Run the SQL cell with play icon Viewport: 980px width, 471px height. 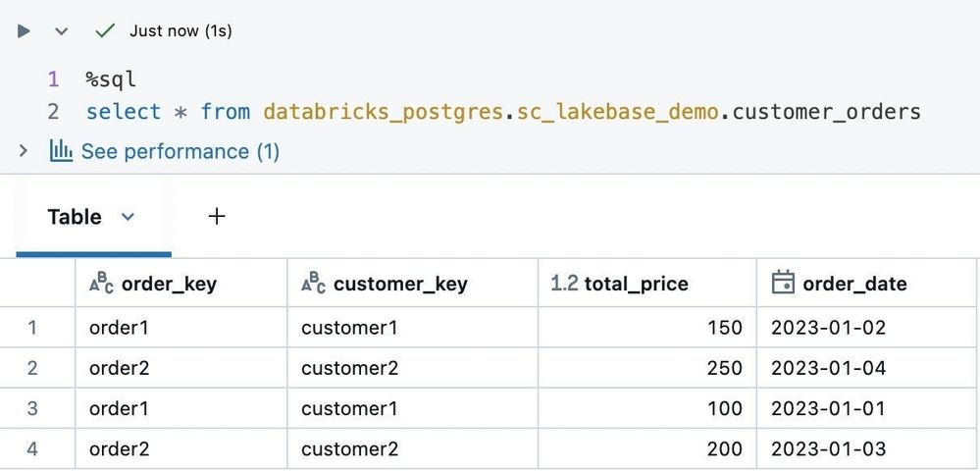(x=25, y=31)
